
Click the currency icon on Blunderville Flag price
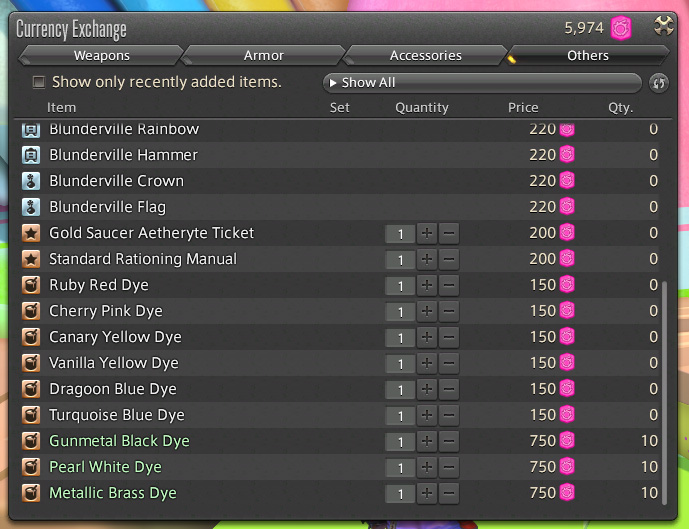pos(567,207)
